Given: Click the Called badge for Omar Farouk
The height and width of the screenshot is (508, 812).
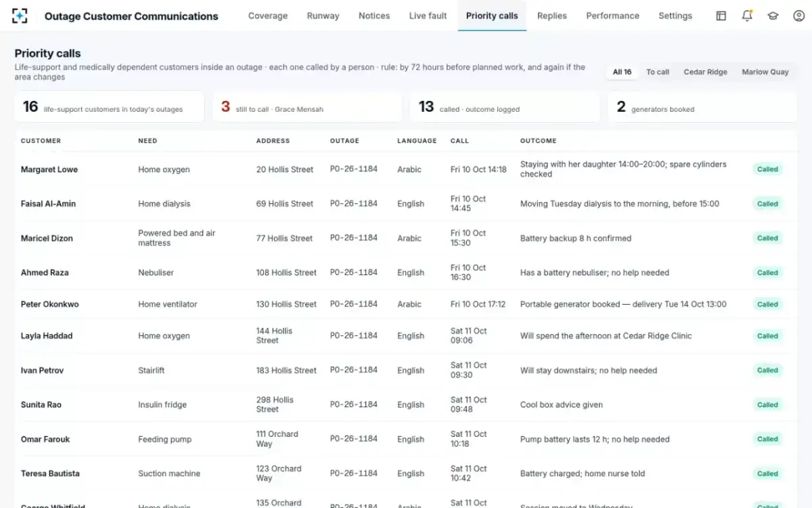Looking at the screenshot, I should (767, 440).
